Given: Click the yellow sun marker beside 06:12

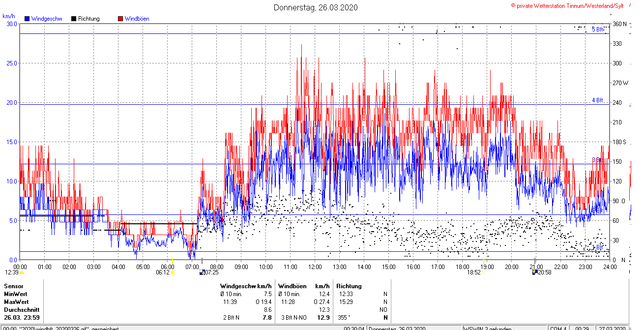Looking at the screenshot, I should [x=172, y=272].
